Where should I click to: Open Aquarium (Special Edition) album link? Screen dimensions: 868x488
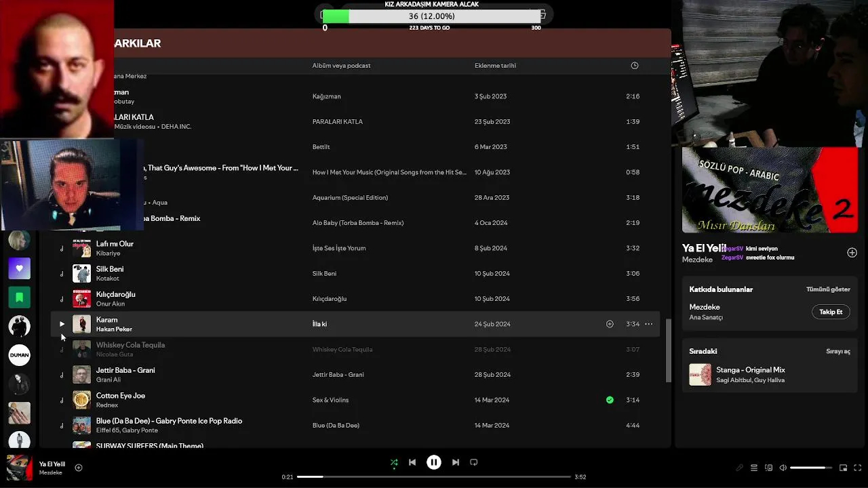click(x=350, y=198)
